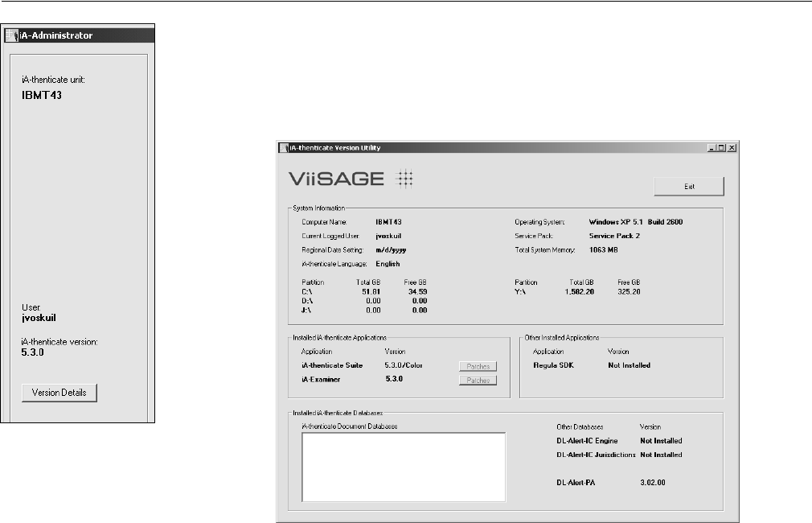
Task: Select the Y:\ partition row label
Action: [520, 292]
